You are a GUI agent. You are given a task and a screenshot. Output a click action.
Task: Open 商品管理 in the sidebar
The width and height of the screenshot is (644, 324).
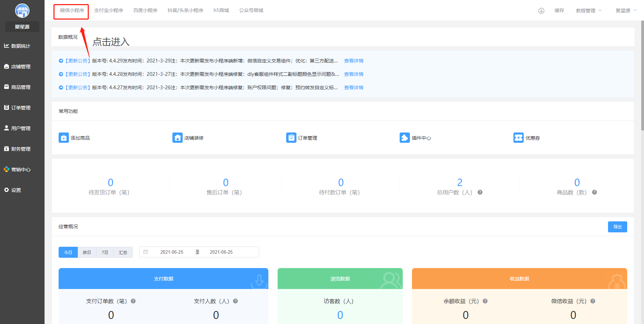tap(17, 87)
